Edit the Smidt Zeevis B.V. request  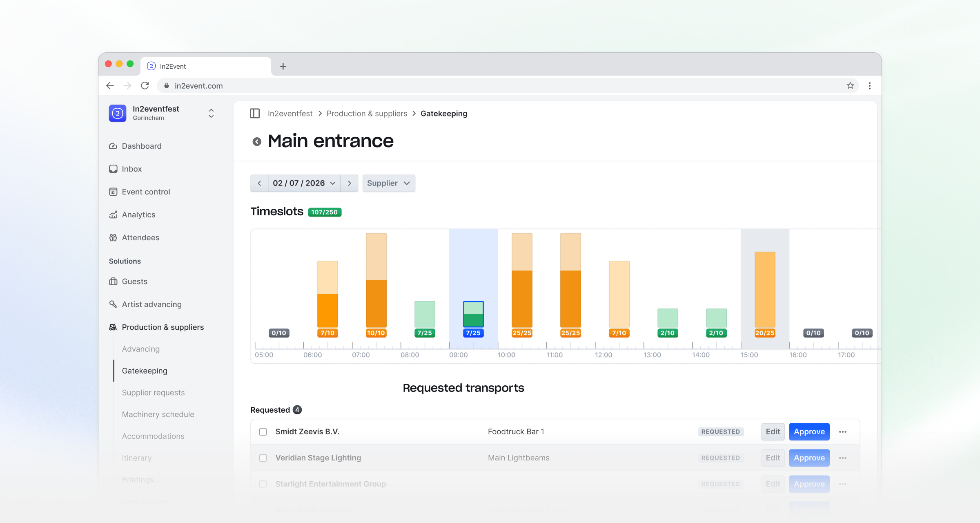(x=773, y=432)
